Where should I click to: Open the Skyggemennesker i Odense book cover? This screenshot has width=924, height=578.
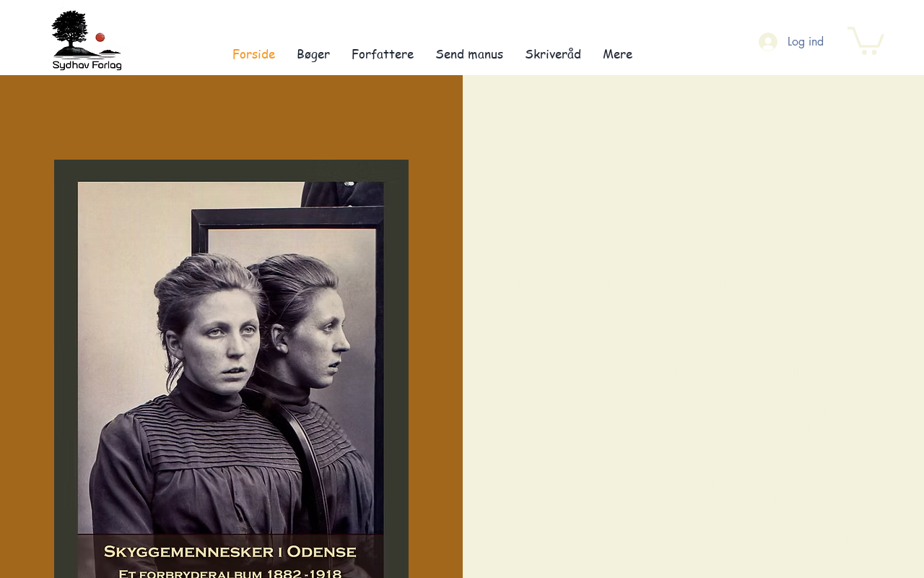(231, 368)
